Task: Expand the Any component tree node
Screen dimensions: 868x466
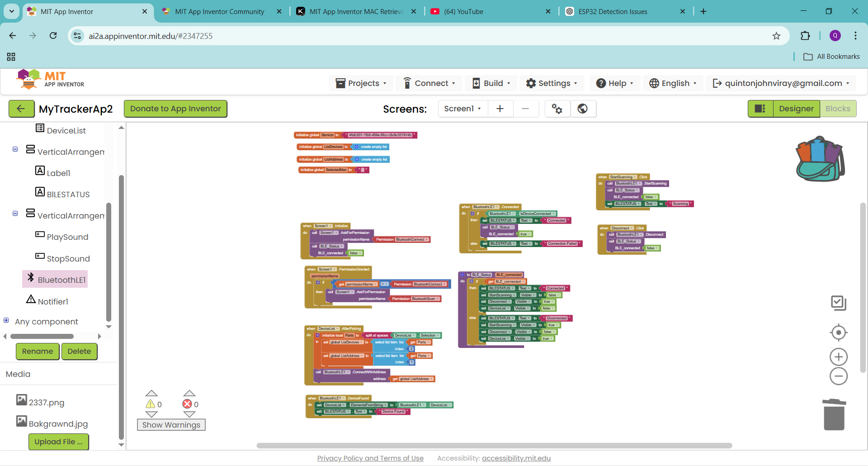Action: click(6, 320)
